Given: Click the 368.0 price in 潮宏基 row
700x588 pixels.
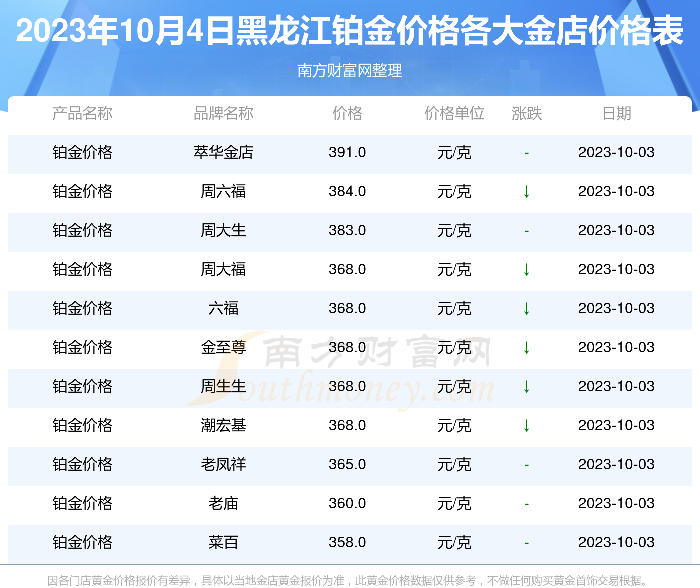Looking at the screenshot, I should [x=347, y=425].
